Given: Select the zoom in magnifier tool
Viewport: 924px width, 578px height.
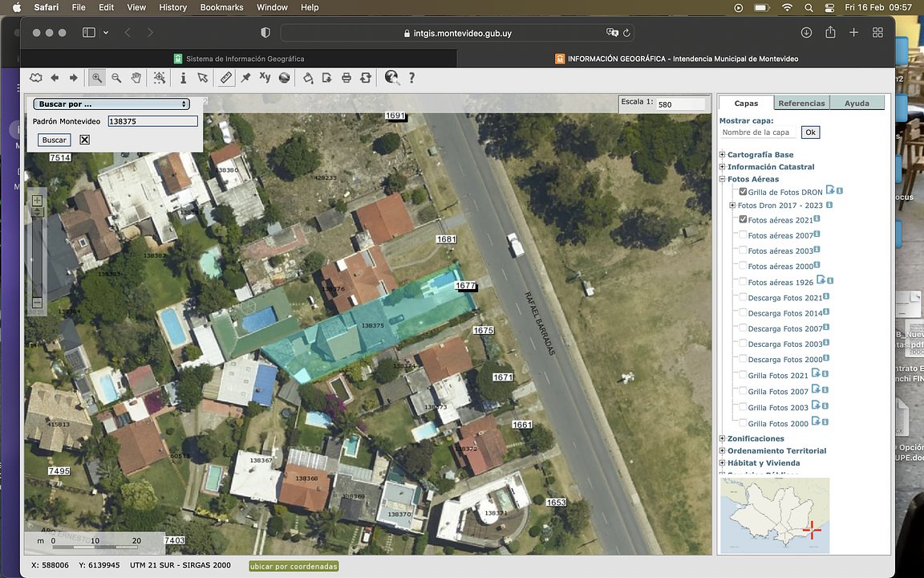Looking at the screenshot, I should point(97,78).
